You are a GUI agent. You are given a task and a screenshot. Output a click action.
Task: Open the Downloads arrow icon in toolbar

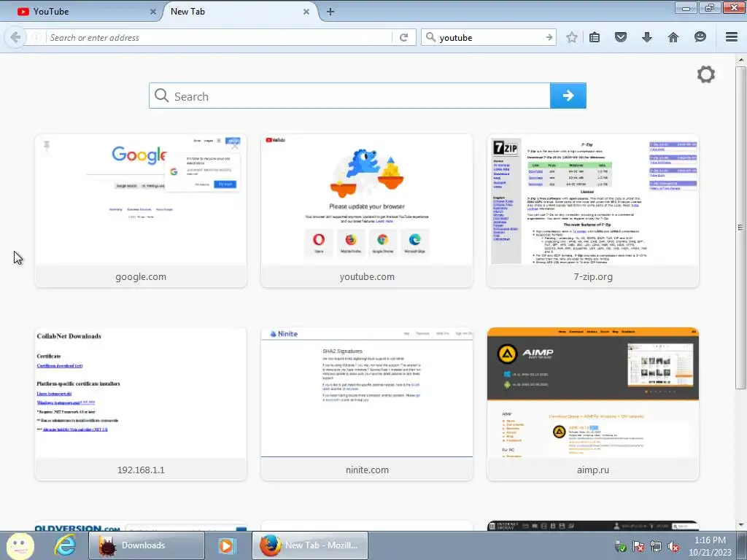(x=646, y=37)
